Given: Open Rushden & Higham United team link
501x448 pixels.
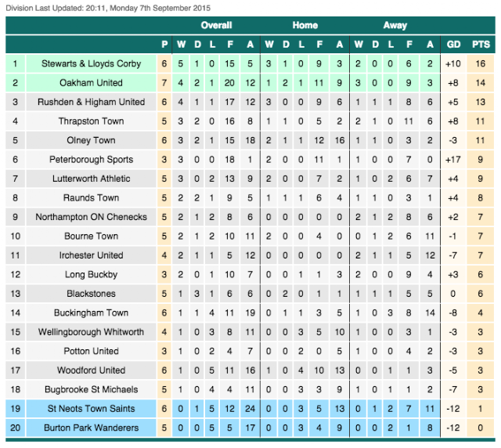Looking at the screenshot, I should pos(91,102).
